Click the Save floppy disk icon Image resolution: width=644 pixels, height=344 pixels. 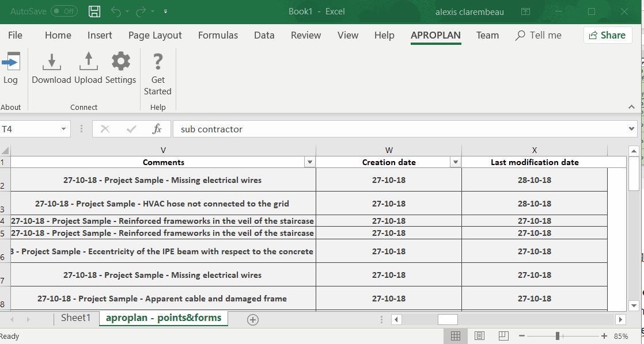[x=94, y=12]
